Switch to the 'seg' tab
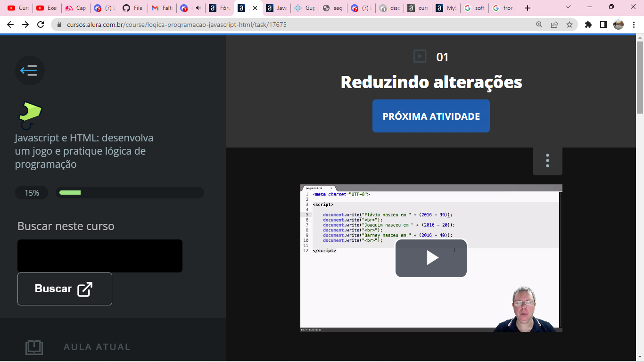Image resolution: width=644 pixels, height=362 pixels. [x=333, y=8]
